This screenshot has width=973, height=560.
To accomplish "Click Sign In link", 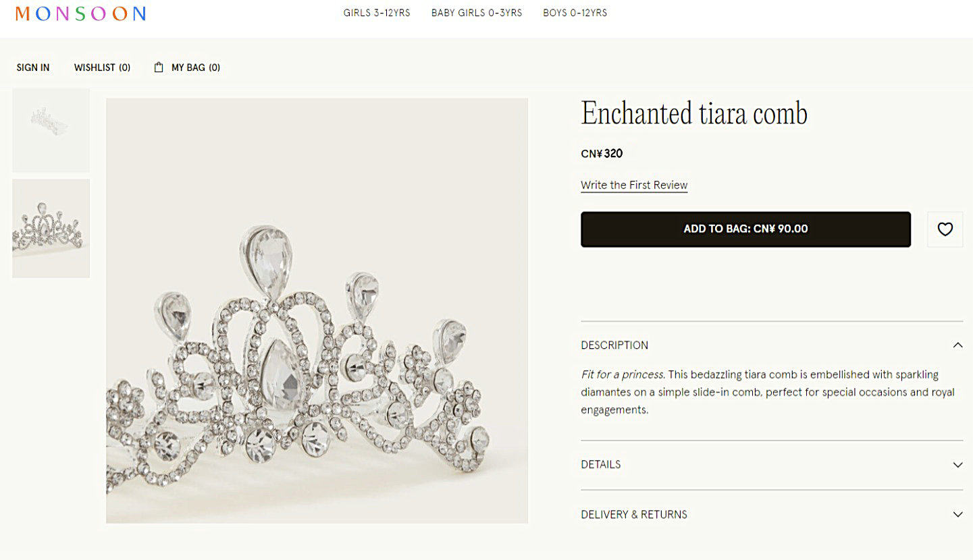I will [33, 67].
